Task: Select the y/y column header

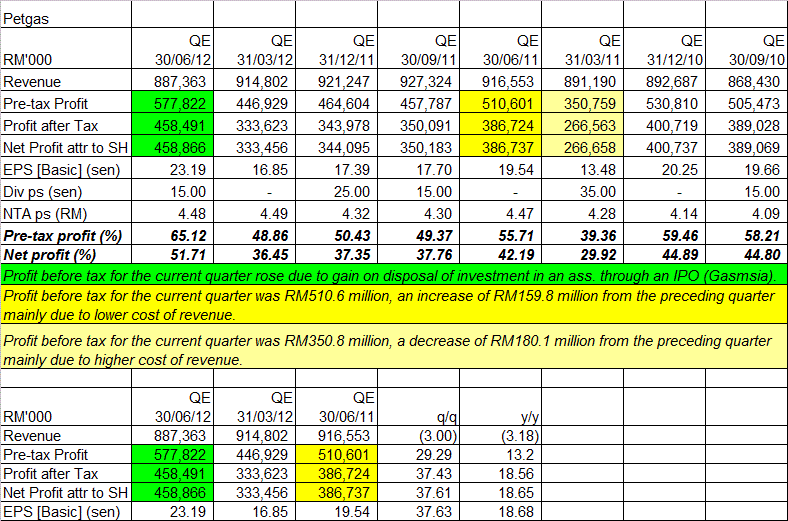Action: [x=501, y=407]
